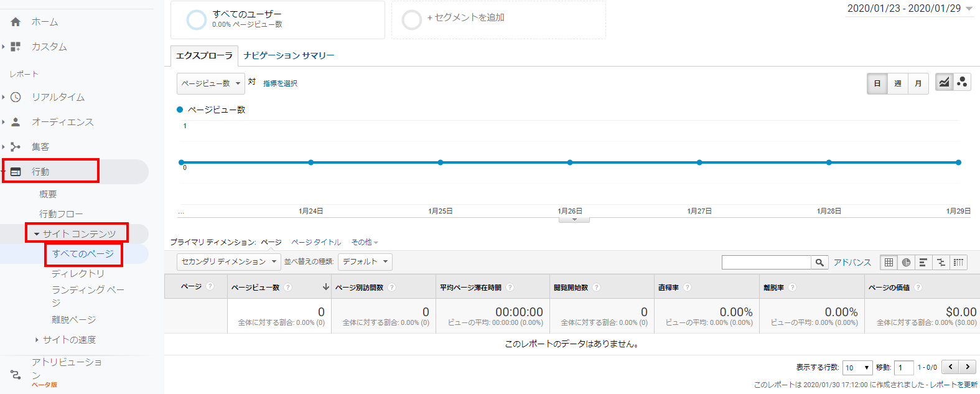Click help icon next to 直帰率 column
This screenshot has height=394, width=980.
coord(687,288)
